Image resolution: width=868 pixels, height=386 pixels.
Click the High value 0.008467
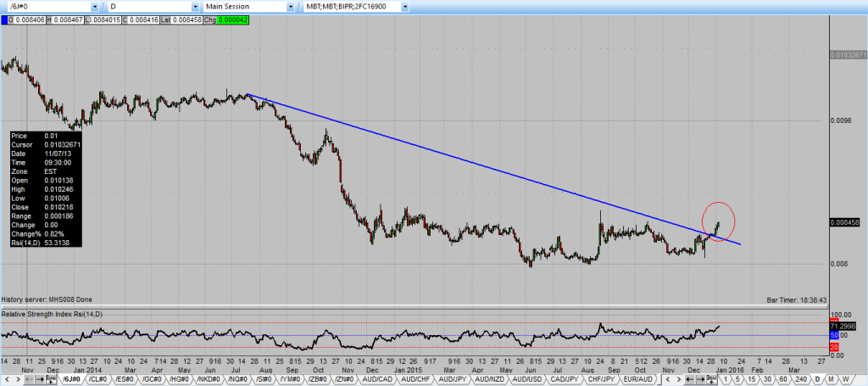69,20
